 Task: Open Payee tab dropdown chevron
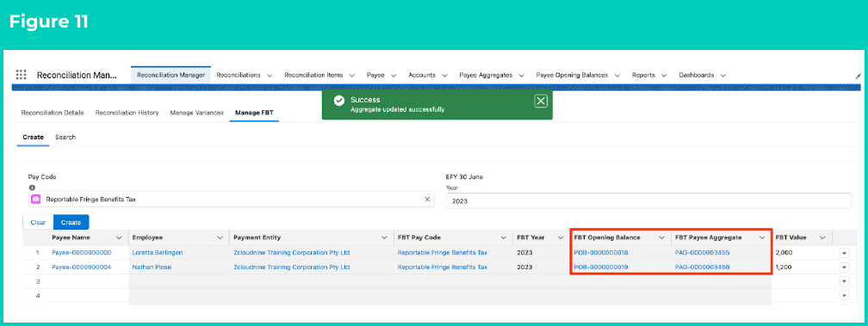pyautogui.click(x=394, y=75)
